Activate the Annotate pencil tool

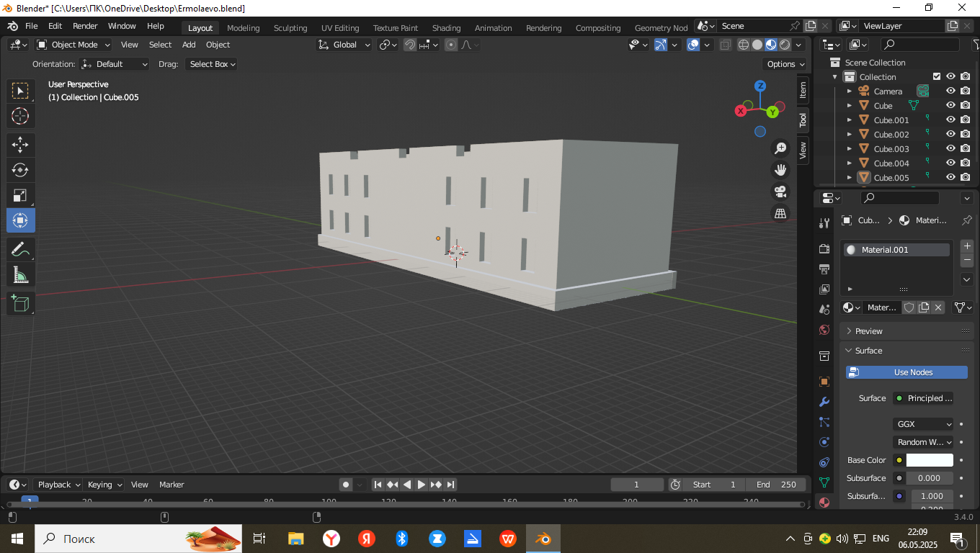pos(20,250)
